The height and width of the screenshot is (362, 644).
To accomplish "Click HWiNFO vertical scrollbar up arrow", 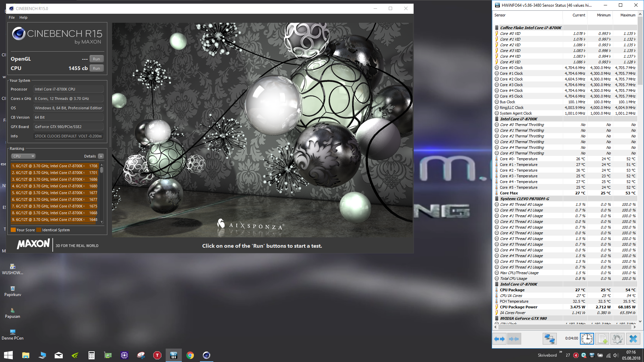I will click(x=640, y=14).
